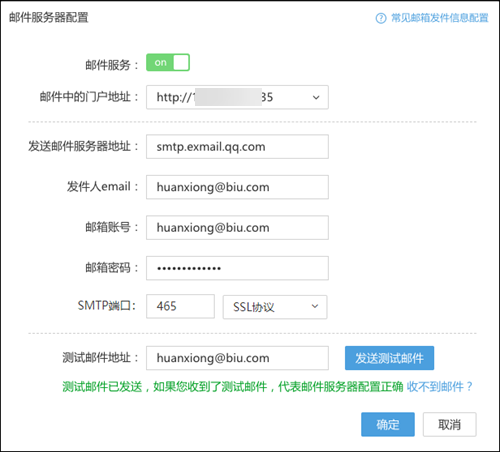
Task: Select the portal address http:// combo box
Action: pyautogui.click(x=237, y=97)
